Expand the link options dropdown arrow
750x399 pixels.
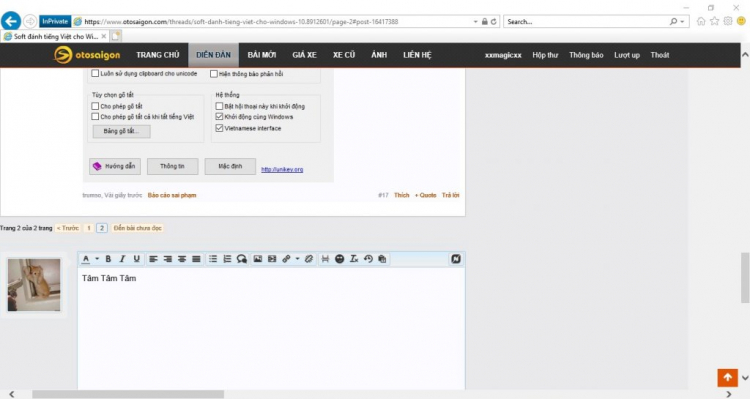[x=297, y=259]
